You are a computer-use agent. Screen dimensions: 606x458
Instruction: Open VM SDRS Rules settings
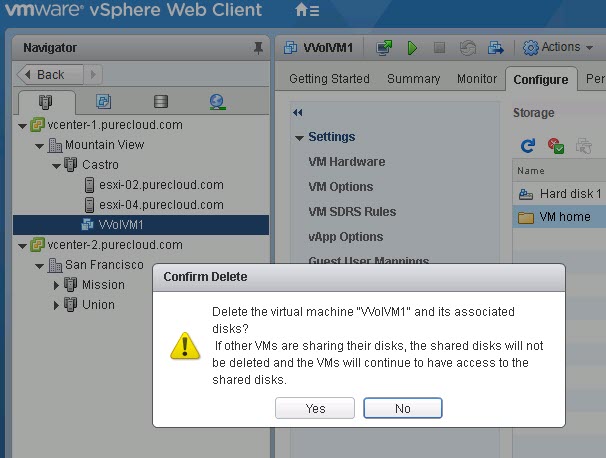pos(352,212)
